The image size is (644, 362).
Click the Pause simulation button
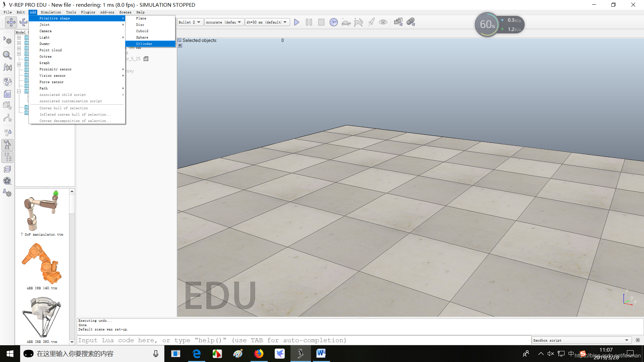(x=309, y=22)
